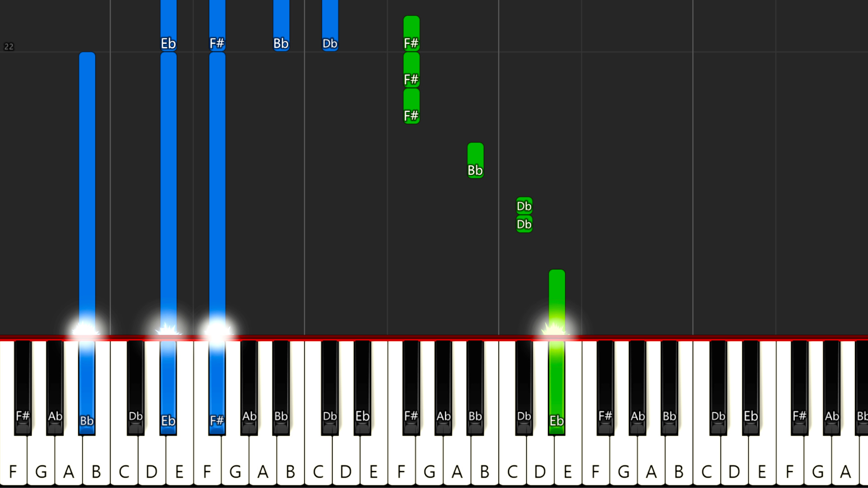Select the green falling Bb note block
868x488 pixels.
475,160
